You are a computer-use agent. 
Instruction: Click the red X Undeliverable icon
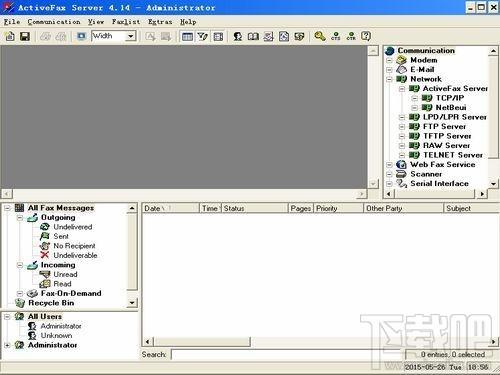point(45,255)
